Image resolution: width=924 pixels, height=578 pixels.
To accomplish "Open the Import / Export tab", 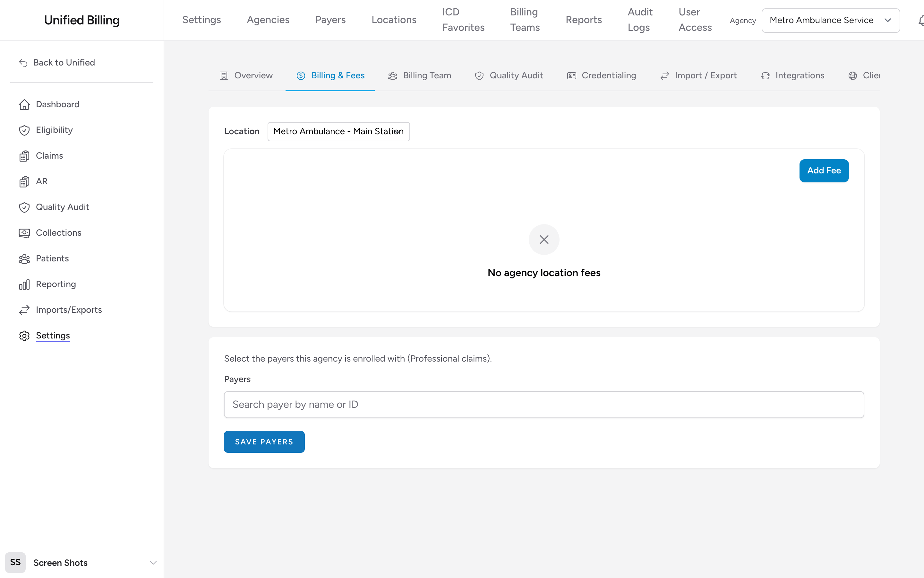I will [x=698, y=76].
